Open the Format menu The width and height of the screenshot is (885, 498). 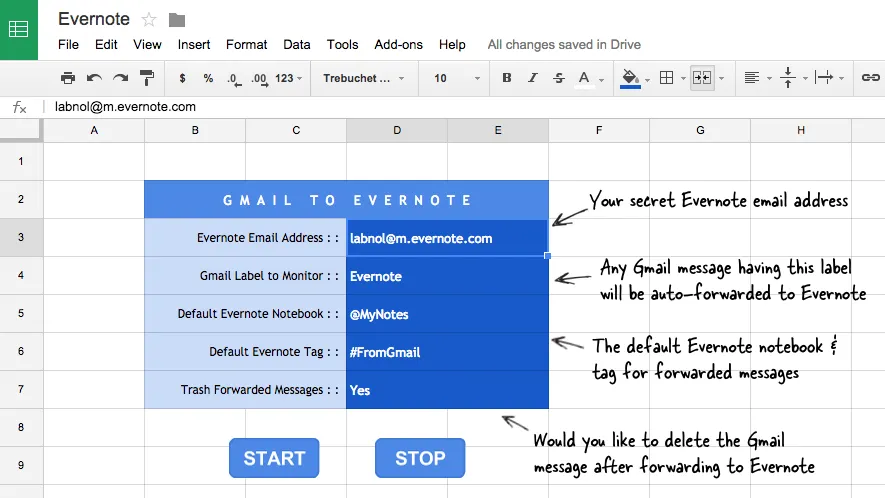(247, 45)
